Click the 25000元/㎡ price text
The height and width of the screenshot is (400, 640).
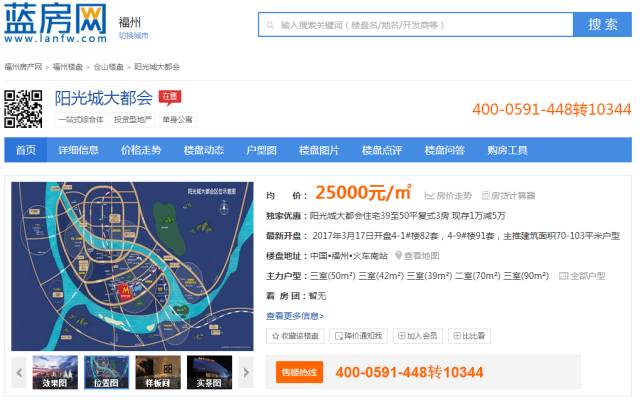pyautogui.click(x=363, y=192)
